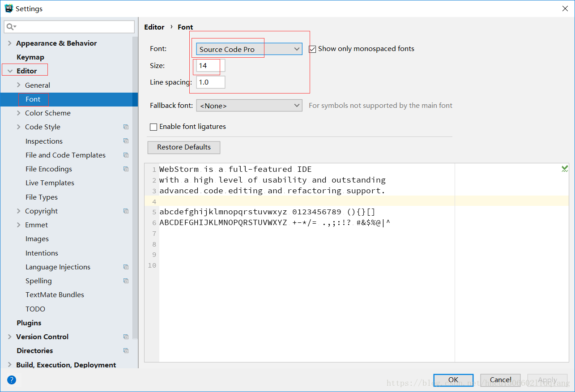Click the project-level icon beside Version Control

(126, 337)
